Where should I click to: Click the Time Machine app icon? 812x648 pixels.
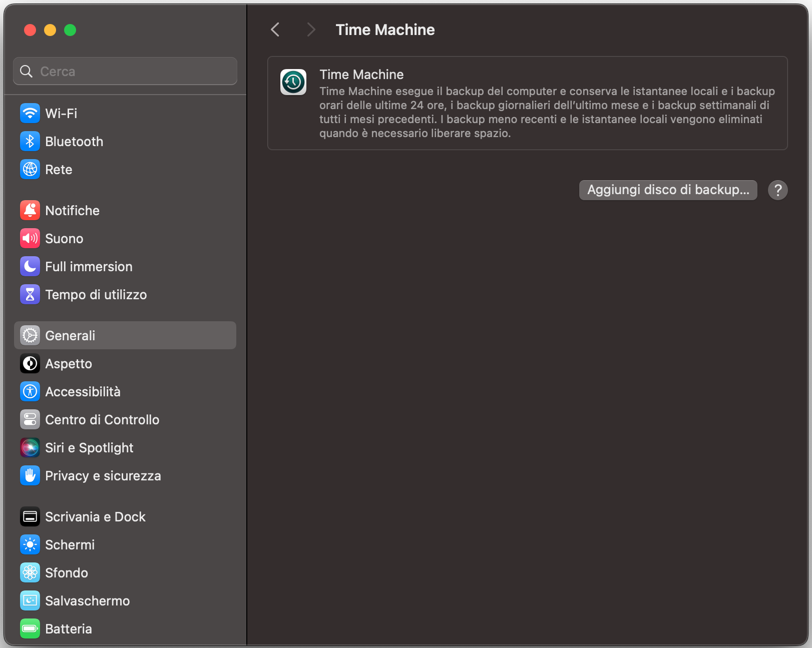click(293, 82)
